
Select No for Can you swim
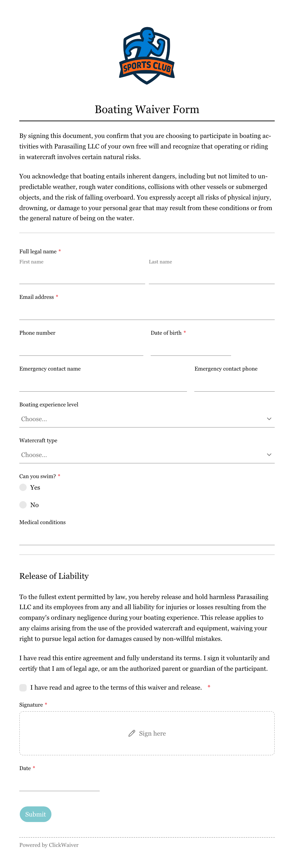[23, 504]
